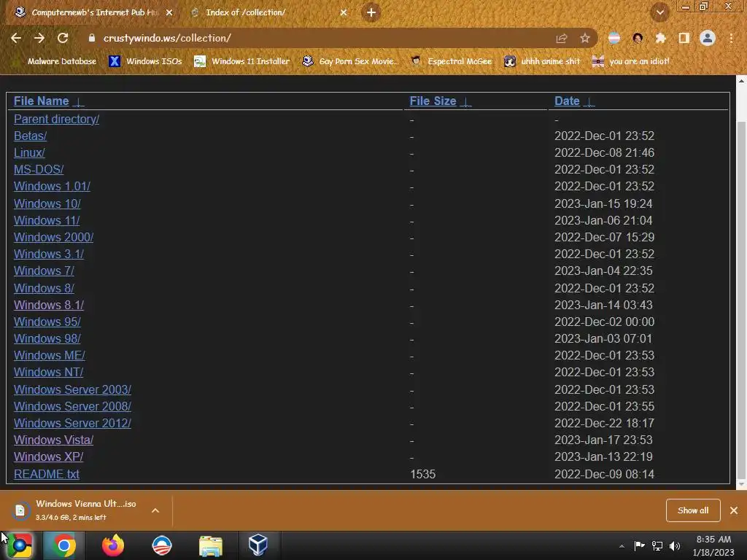Open Chrome from the taskbar
747x560 pixels.
[64, 545]
